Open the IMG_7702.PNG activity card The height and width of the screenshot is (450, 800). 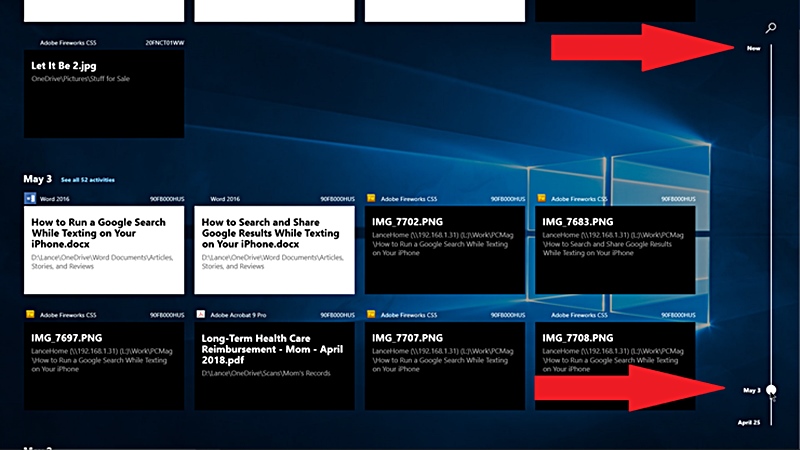(445, 250)
